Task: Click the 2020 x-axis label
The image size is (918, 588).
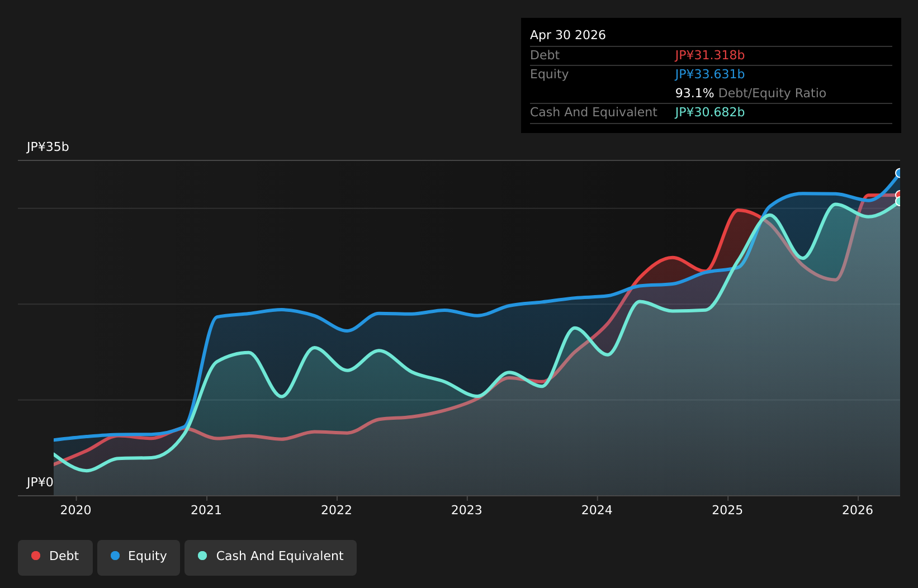Action: (76, 510)
